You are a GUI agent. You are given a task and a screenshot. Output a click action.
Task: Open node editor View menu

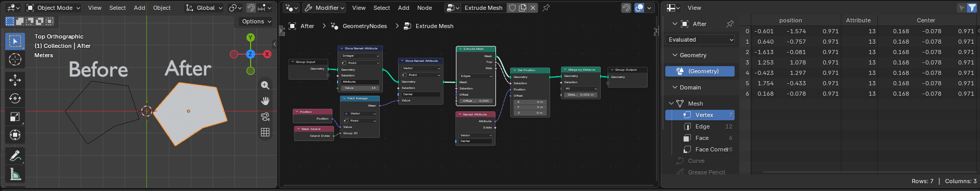click(x=359, y=8)
